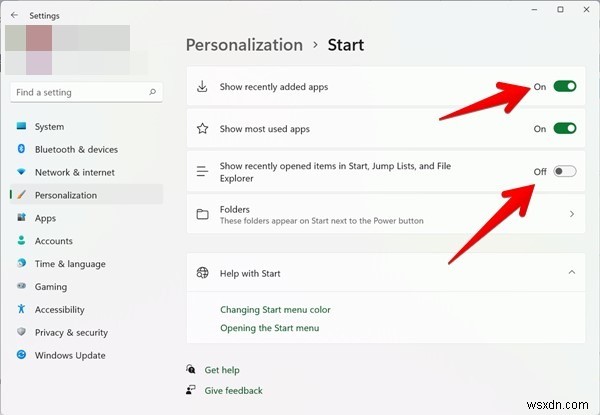The height and width of the screenshot is (415, 600).
Task: Click the Give feedback link
Action: 233,391
